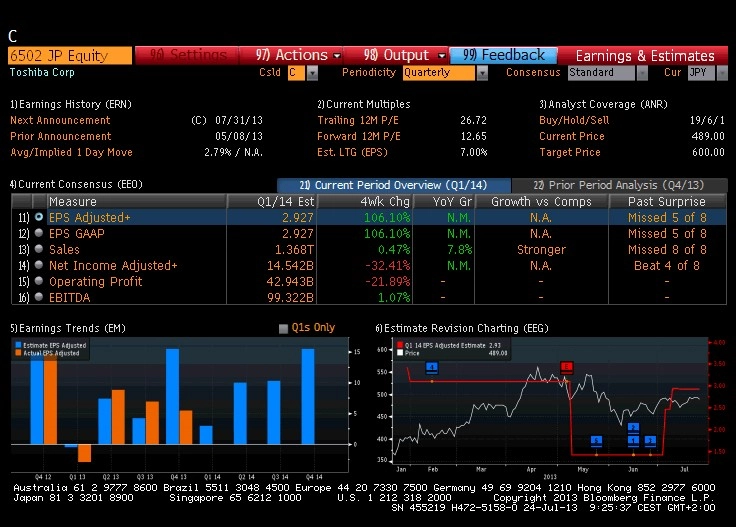Viewport: 736px width, 527px height.
Task: Open 6) Estimate Revision Charting (EEG)
Action: click(x=462, y=328)
